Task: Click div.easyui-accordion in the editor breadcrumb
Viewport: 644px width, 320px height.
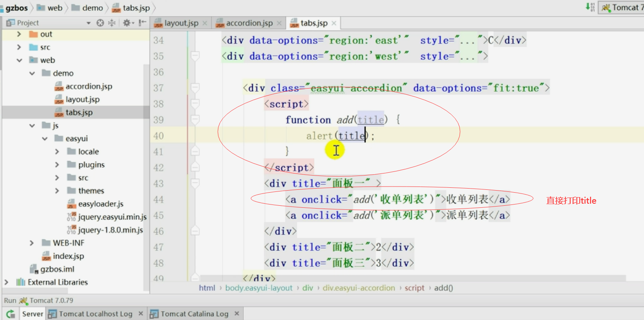Action: [x=359, y=288]
